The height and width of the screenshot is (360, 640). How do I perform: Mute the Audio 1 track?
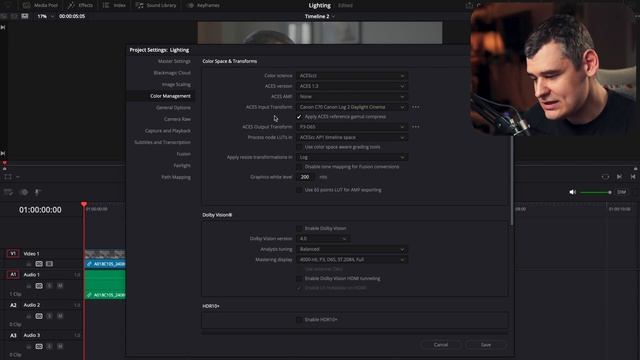tap(60, 286)
